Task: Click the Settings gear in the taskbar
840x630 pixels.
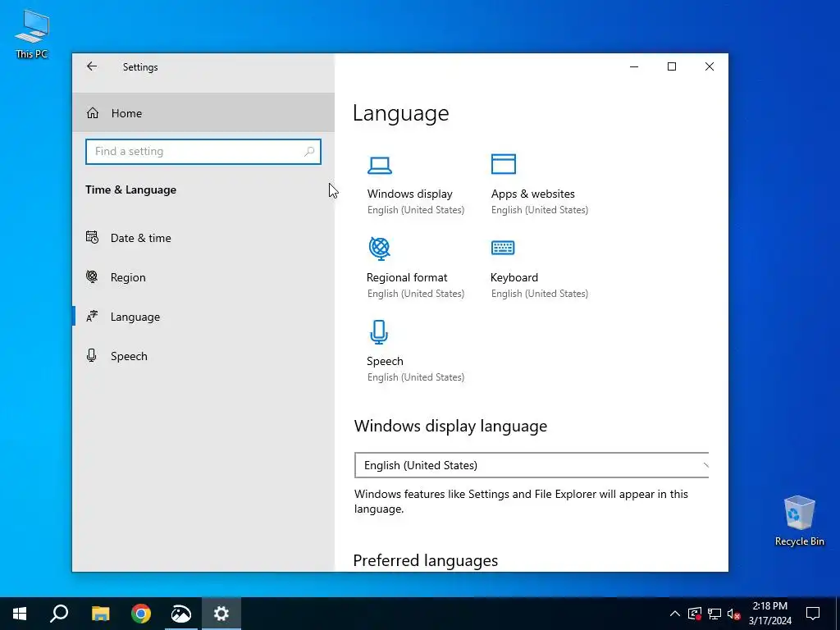Action: click(221, 614)
